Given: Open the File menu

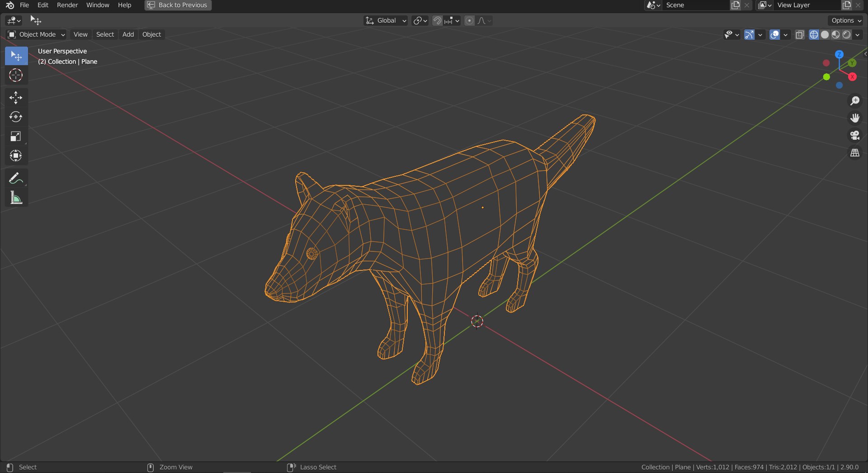Looking at the screenshot, I should 24,5.
